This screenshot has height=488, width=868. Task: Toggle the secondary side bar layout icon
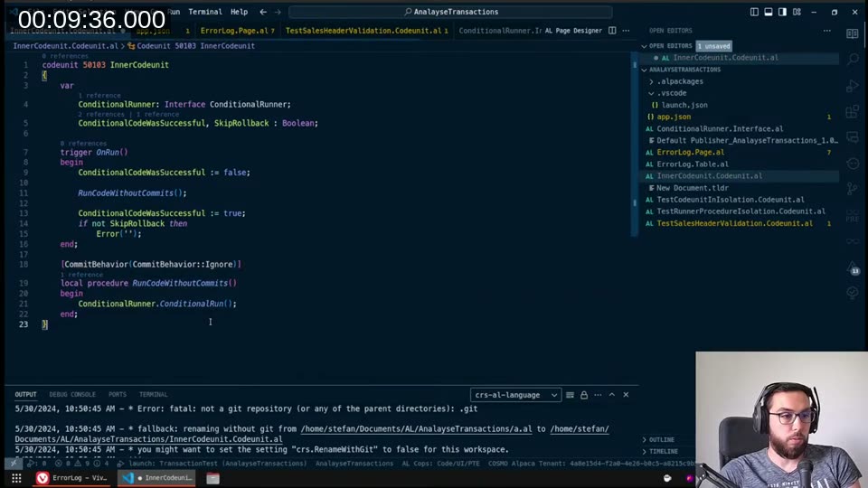tap(782, 12)
